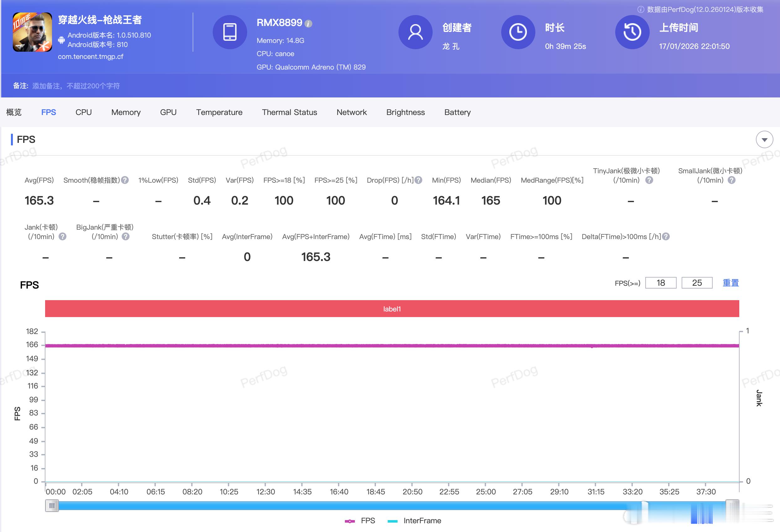Open the Thermal Status tab
Viewport: 780px width, 532px height.
click(x=289, y=112)
